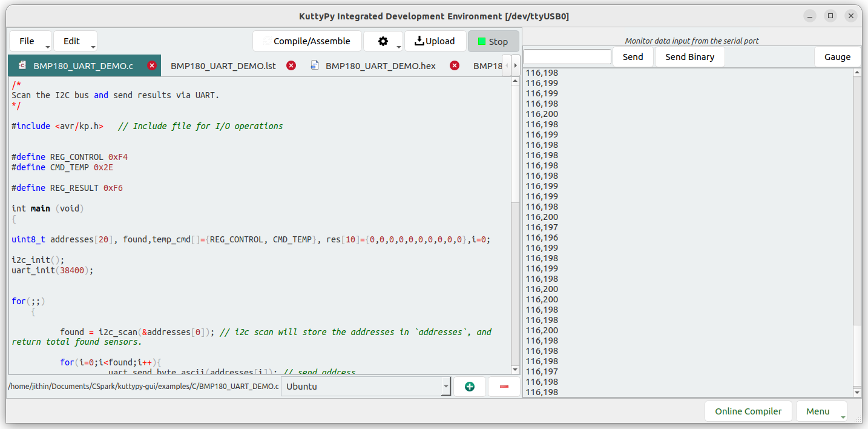Open the File menu
This screenshot has height=429, width=868.
pyautogui.click(x=30, y=41)
